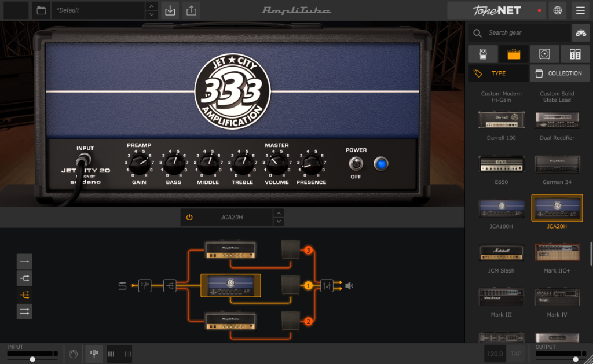
Task: Select the middle JCA20H amp in chain
Action: (x=230, y=285)
